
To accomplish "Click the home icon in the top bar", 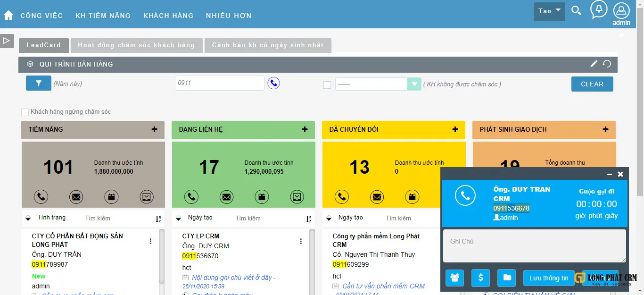I will point(8,15).
